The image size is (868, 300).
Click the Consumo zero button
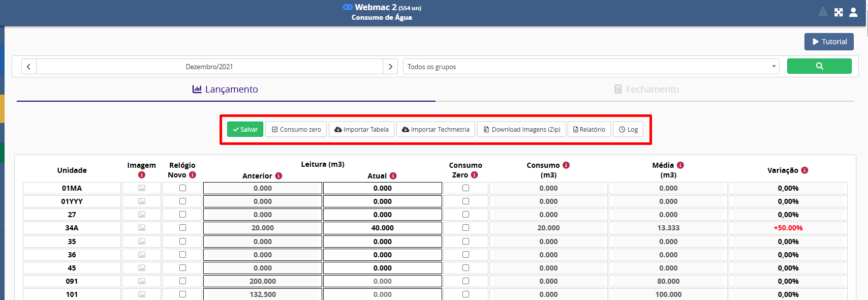(x=296, y=129)
